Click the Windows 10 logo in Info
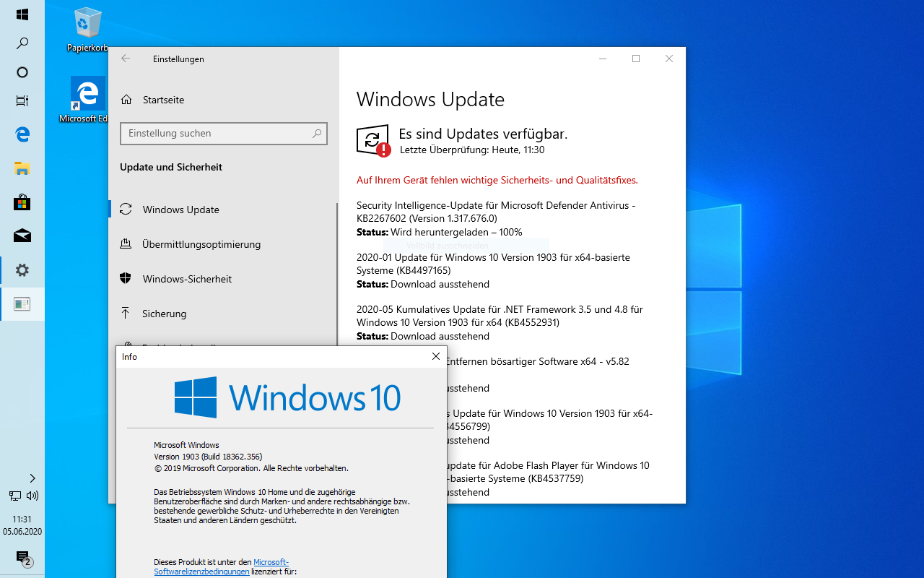Viewport: 924px width, 578px height. click(287, 397)
